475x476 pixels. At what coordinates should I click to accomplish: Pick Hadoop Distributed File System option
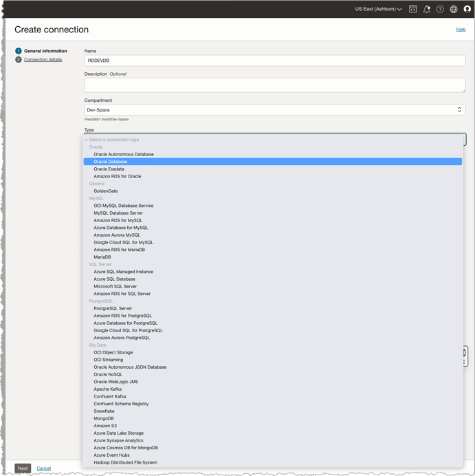[125, 462]
